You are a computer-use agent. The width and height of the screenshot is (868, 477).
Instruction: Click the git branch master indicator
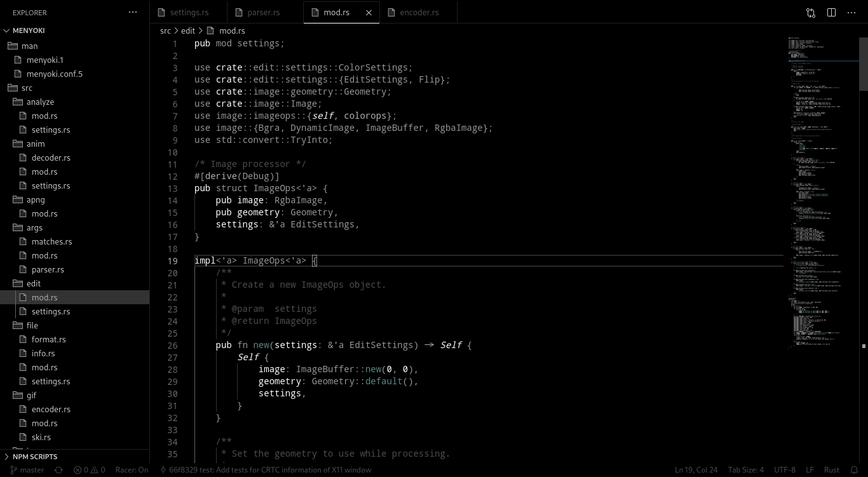(27, 470)
